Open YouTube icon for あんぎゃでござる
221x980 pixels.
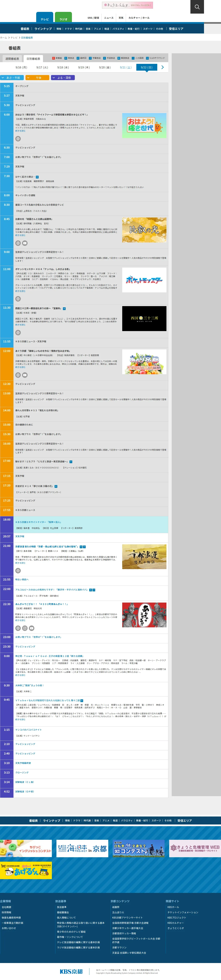32,628
